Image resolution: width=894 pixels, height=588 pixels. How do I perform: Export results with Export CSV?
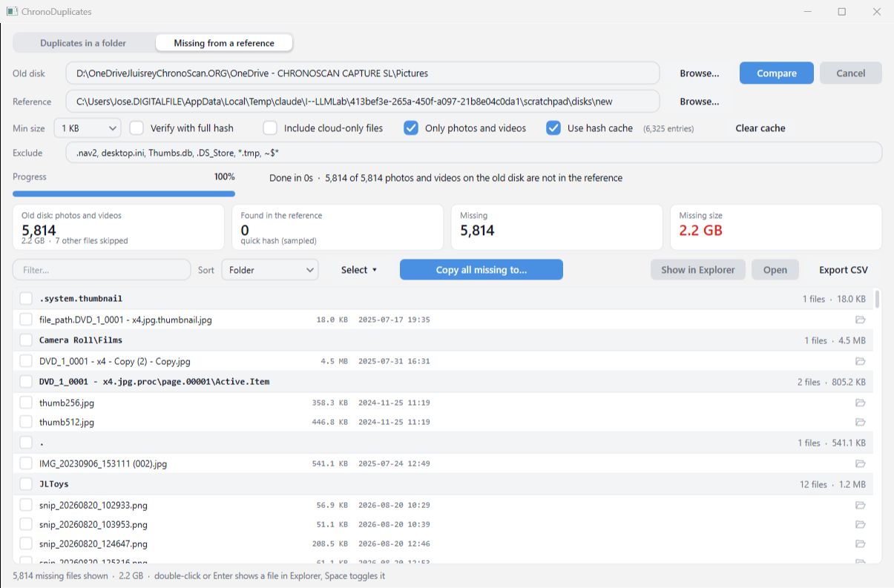(844, 270)
